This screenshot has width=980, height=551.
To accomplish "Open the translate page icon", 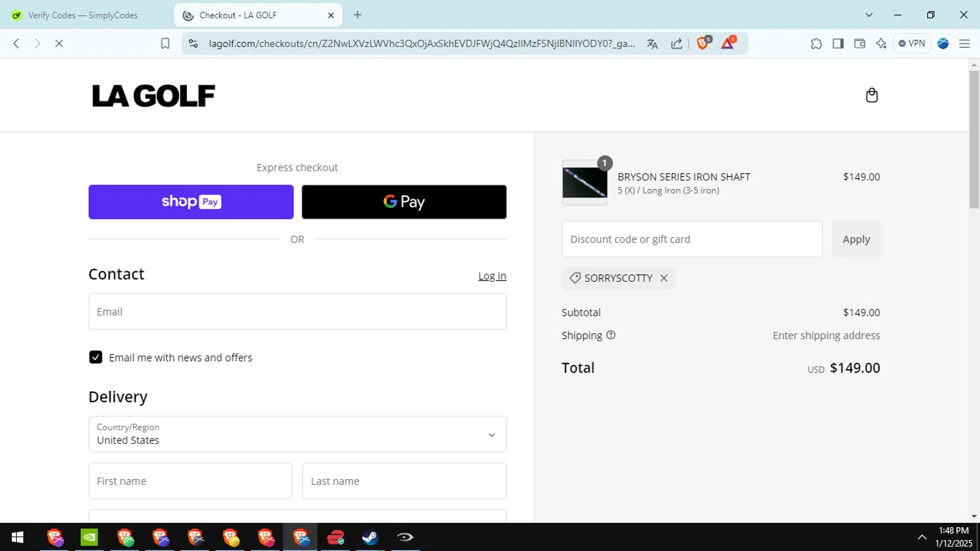I will 652,44.
